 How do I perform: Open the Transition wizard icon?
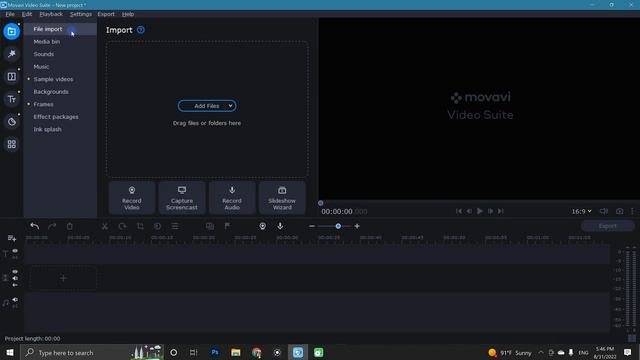point(210,226)
